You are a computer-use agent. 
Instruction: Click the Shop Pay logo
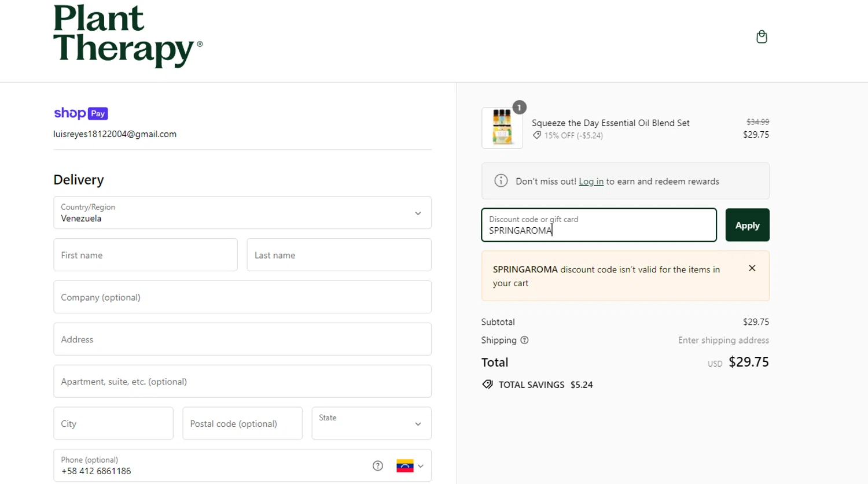tap(81, 113)
